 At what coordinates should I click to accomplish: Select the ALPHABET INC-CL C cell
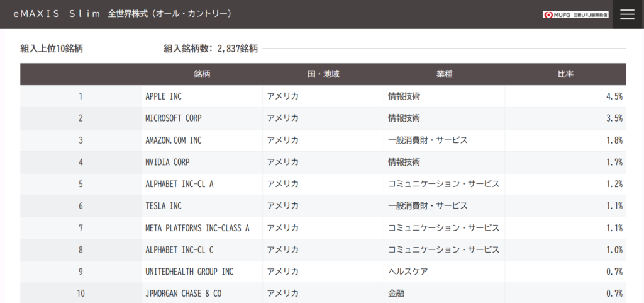click(202, 250)
